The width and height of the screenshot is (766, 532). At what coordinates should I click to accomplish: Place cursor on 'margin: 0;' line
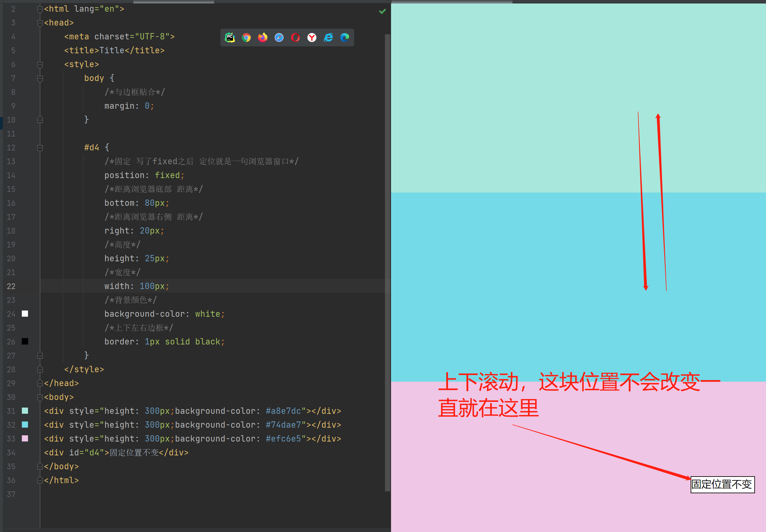point(129,106)
